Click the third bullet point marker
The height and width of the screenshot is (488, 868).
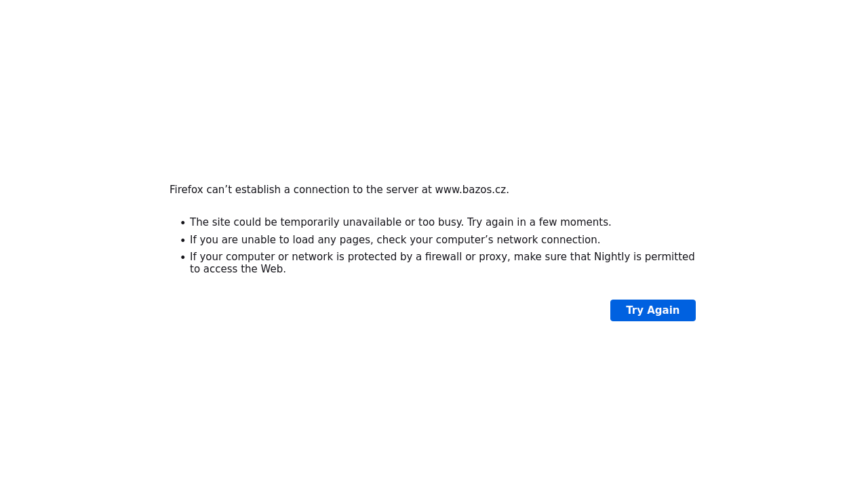point(182,258)
